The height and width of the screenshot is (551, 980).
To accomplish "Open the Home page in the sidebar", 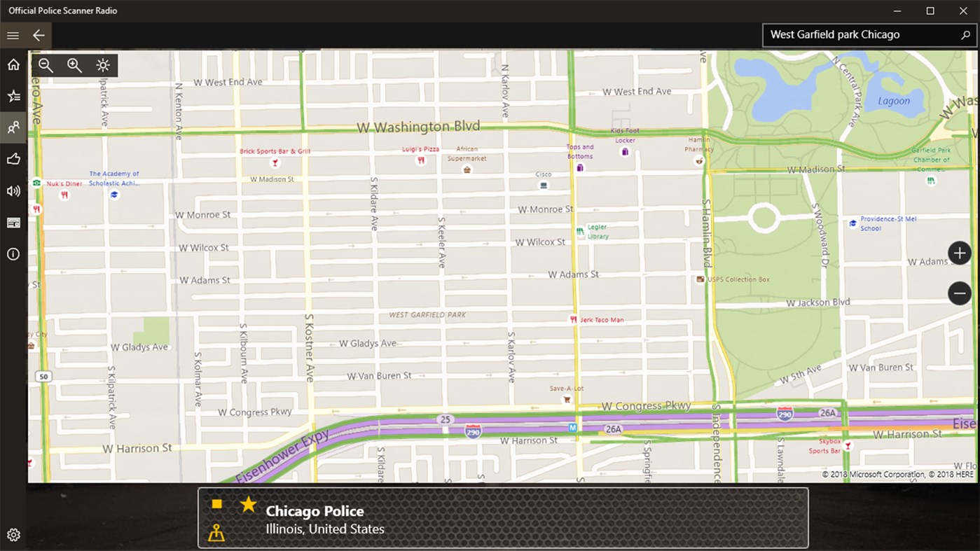I will tap(13, 64).
